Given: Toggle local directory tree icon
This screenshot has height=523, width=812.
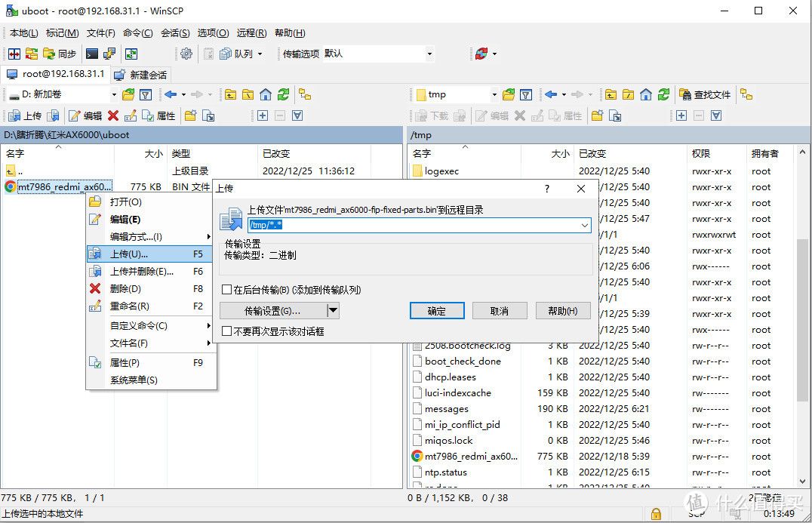Looking at the screenshot, I should [305, 94].
